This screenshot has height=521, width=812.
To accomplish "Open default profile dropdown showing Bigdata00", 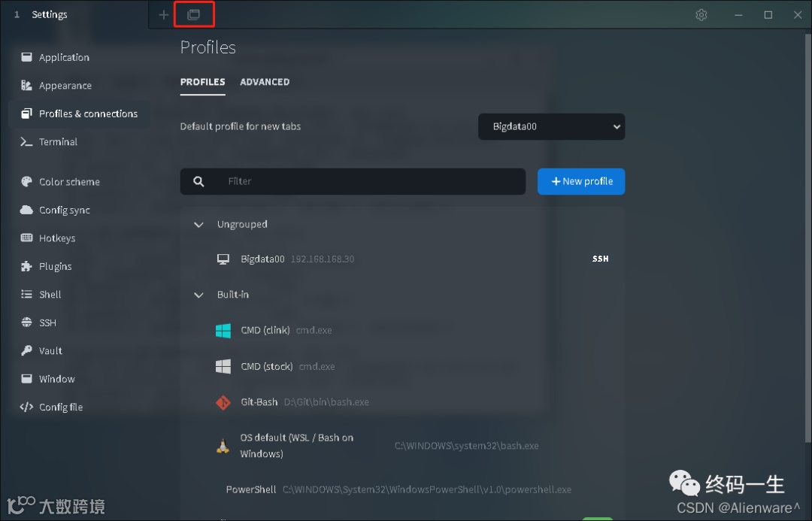I will coord(552,126).
